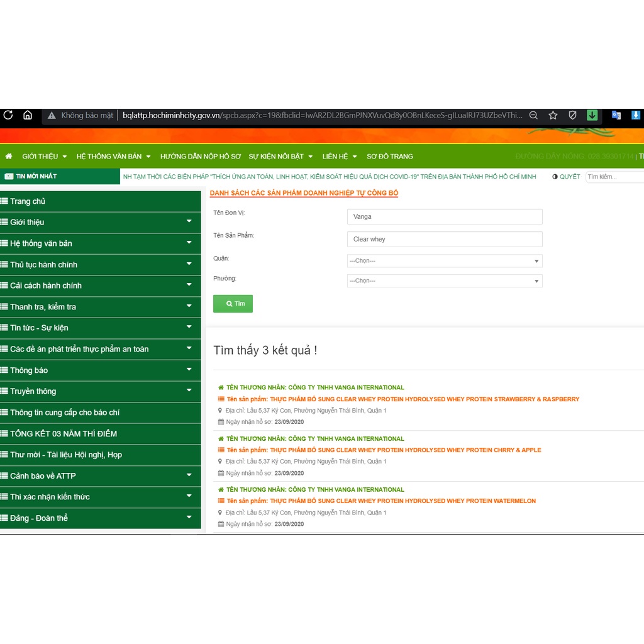Go to the browser home page icon

pyautogui.click(x=28, y=115)
